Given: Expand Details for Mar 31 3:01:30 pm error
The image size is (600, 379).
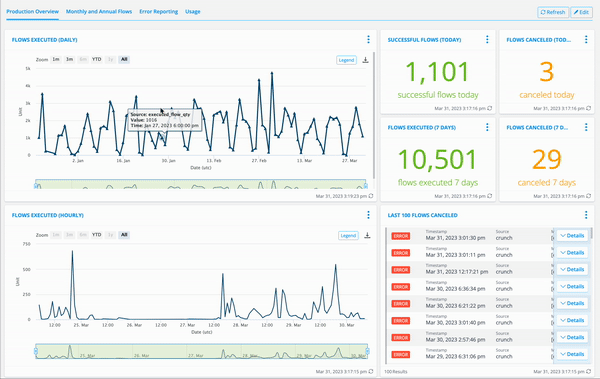Looking at the screenshot, I should point(572,235).
